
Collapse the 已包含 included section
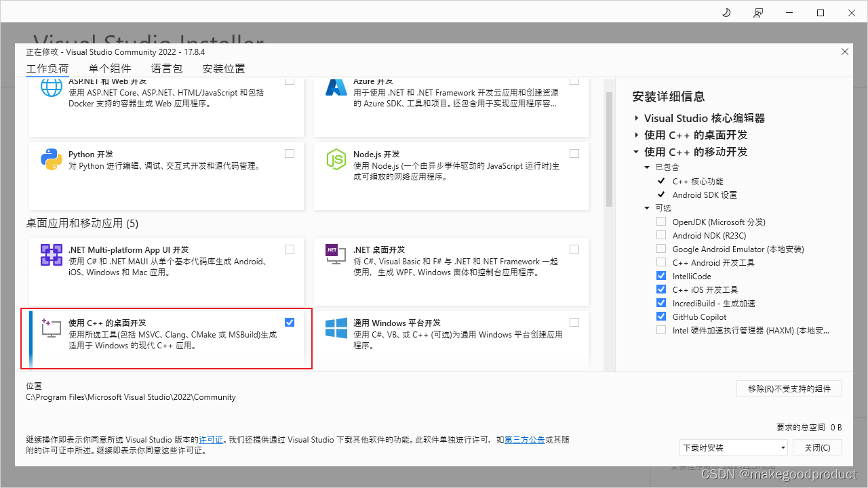(648, 167)
